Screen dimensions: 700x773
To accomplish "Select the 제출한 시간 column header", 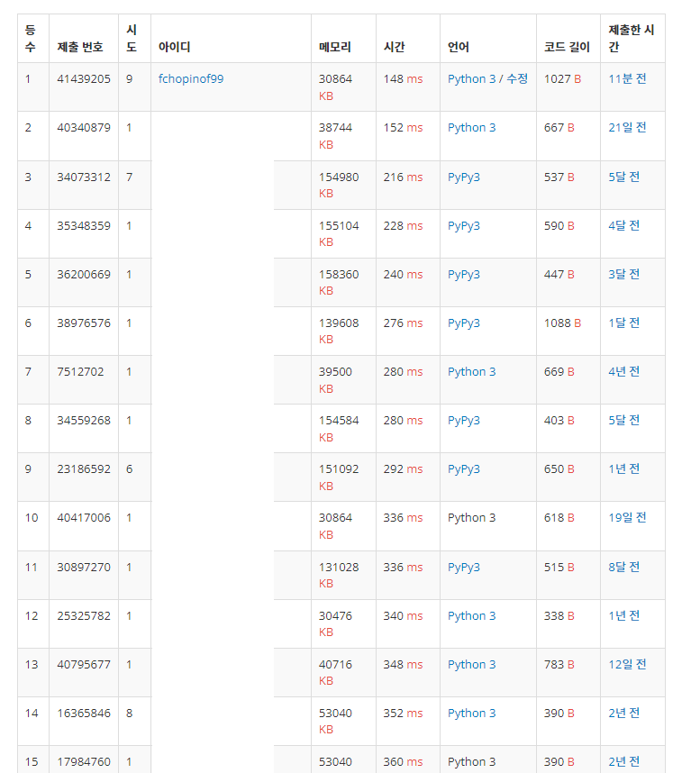I will pyautogui.click(x=631, y=39).
